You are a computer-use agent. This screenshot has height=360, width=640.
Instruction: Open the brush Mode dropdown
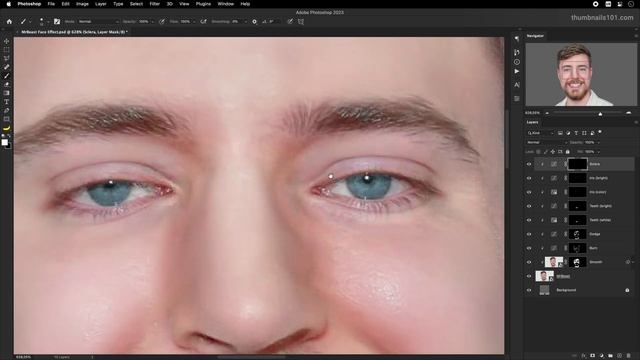98,22
